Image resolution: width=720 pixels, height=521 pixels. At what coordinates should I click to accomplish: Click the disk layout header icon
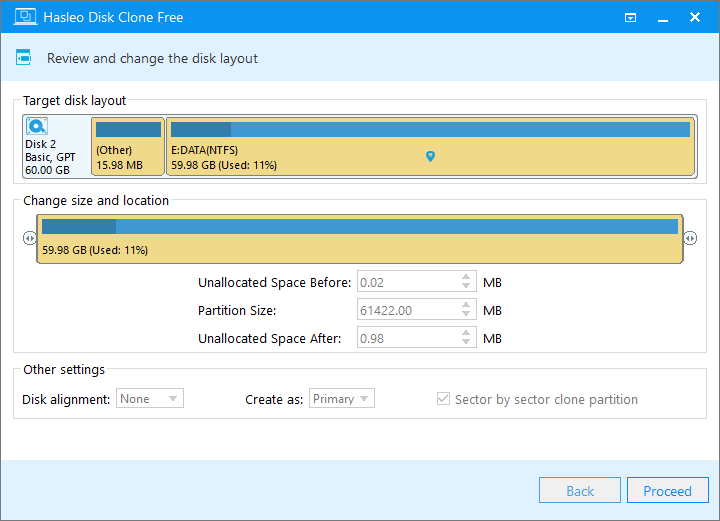[23, 57]
